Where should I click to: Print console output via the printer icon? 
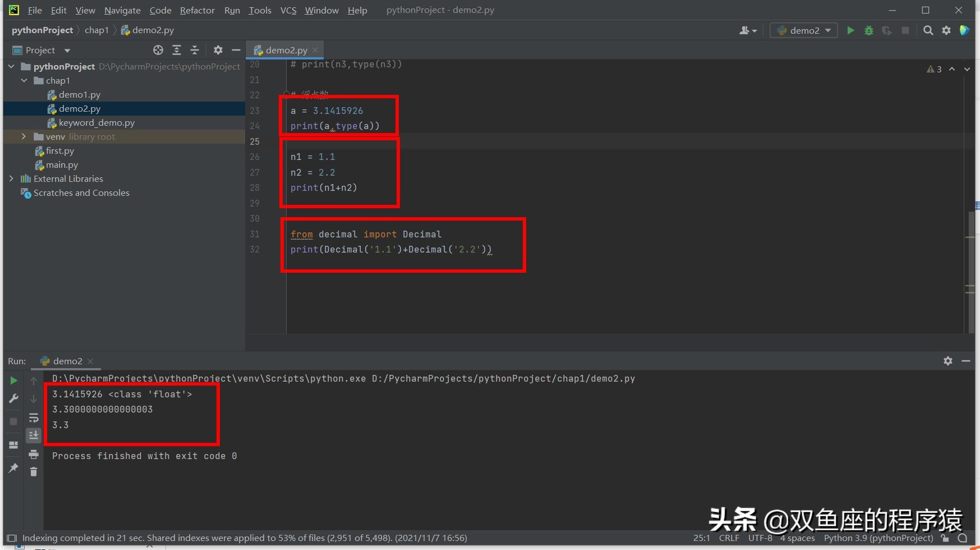[x=33, y=453]
